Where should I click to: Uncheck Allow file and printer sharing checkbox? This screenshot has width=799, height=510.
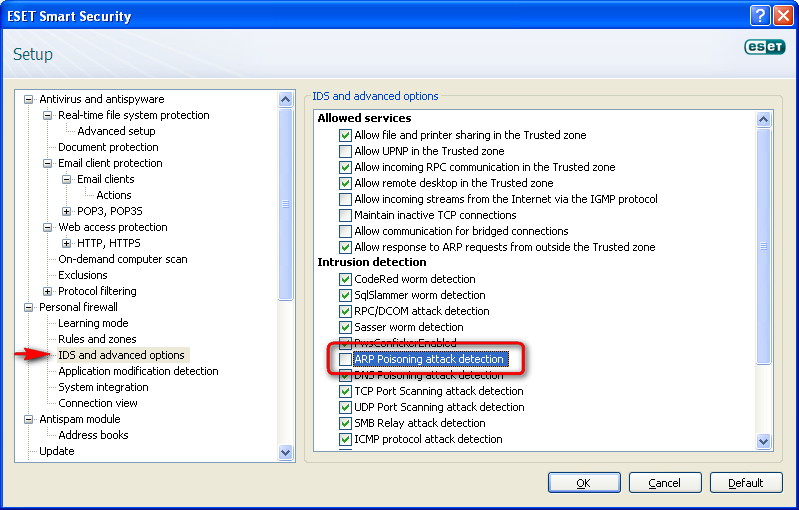(345, 136)
